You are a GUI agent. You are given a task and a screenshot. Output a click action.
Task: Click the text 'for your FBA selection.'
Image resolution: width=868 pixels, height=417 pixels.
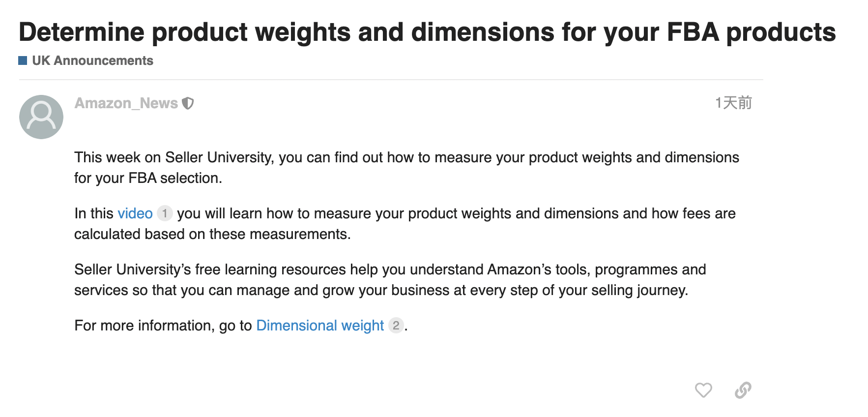click(148, 178)
